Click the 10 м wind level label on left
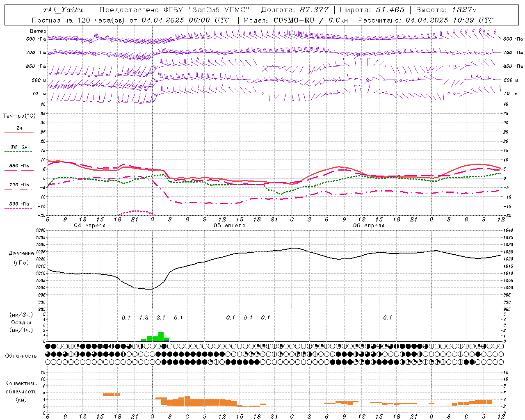This screenshot has height=420, width=525. click(x=39, y=94)
